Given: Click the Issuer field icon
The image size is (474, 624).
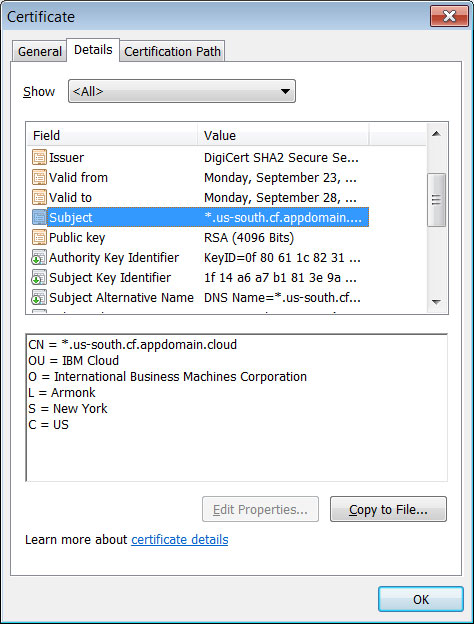Looking at the screenshot, I should pos(39,158).
